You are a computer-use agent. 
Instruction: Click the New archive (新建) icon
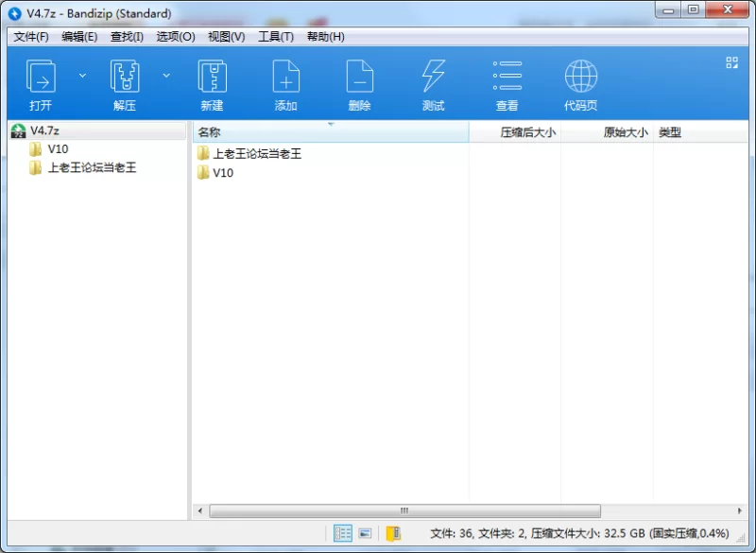click(212, 77)
